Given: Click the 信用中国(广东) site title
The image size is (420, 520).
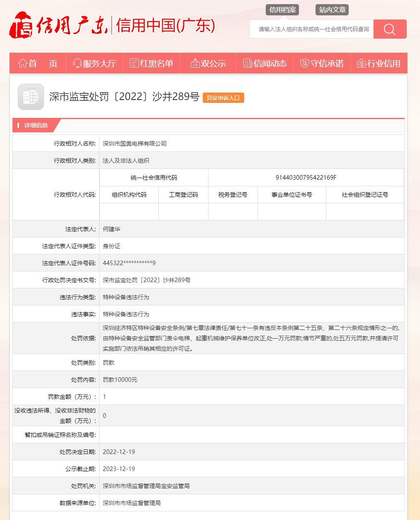Looking at the screenshot, I should point(165,26).
